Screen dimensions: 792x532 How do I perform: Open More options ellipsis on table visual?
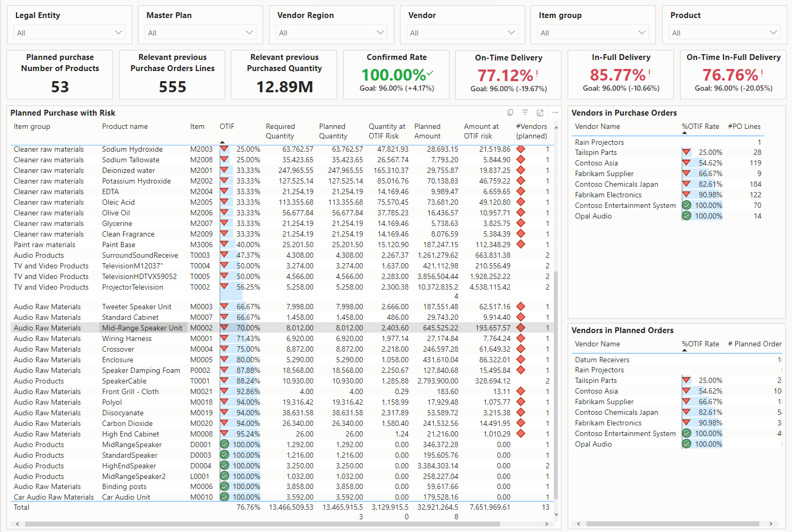pos(555,112)
